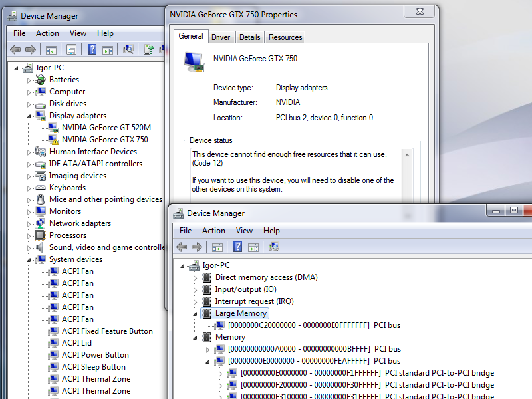Collapse the Large Memory node
Viewport: 532px width, 399px height.
pyautogui.click(x=195, y=314)
